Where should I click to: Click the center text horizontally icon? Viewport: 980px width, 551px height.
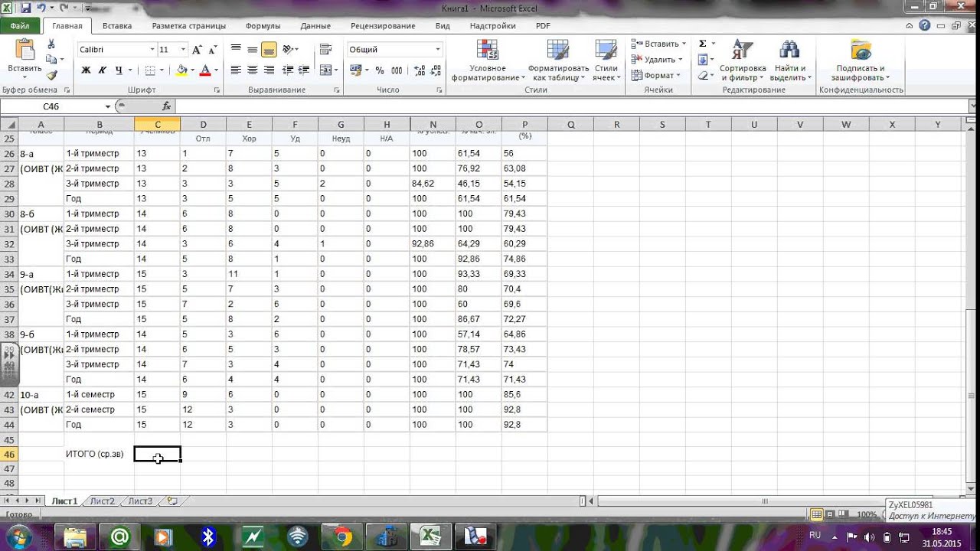[x=252, y=70]
